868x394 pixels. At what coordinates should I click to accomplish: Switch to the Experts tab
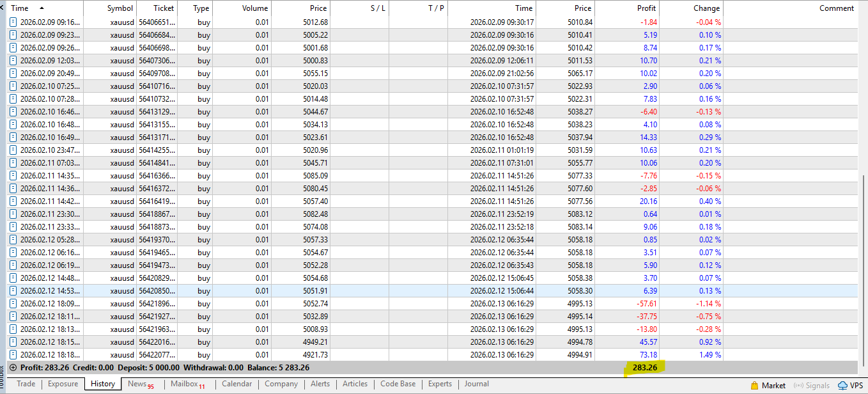pyautogui.click(x=440, y=384)
